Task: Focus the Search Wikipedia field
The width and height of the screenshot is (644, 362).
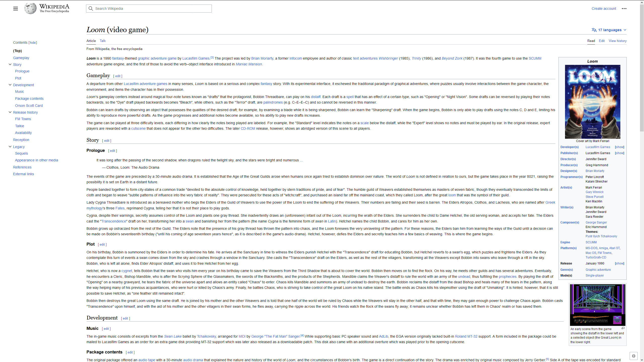Action: coord(149,9)
